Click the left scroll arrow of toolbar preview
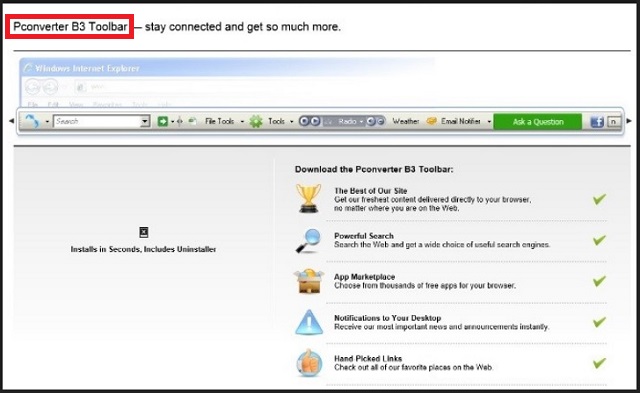The image size is (640, 393). click(11, 121)
